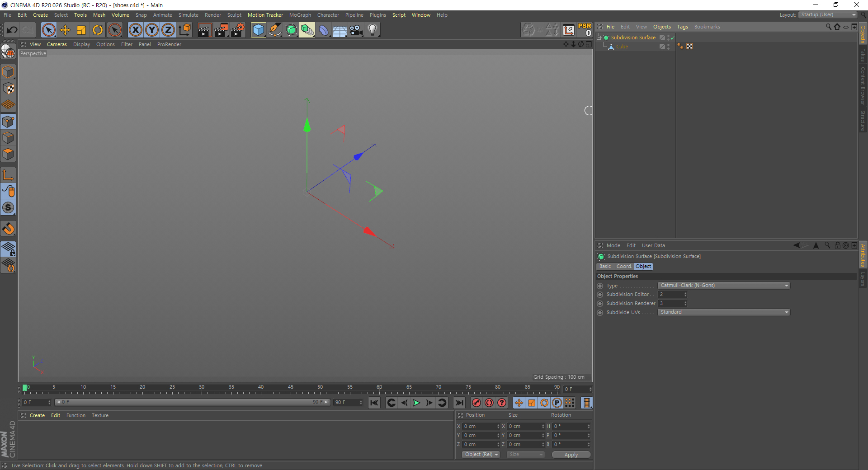Open the Subdivide UVs Standard dropdown
The width and height of the screenshot is (868, 470).
tap(724, 312)
